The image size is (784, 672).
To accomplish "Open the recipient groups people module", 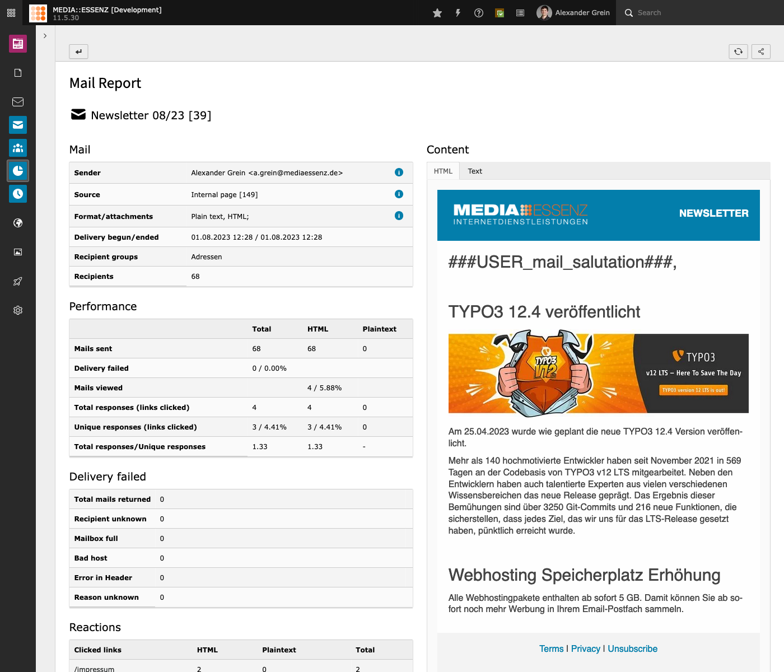I will click(x=18, y=148).
